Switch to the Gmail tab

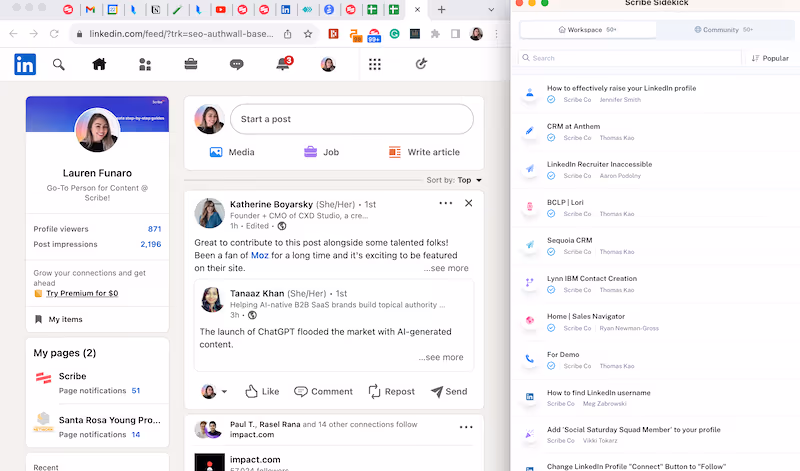tap(90, 9)
